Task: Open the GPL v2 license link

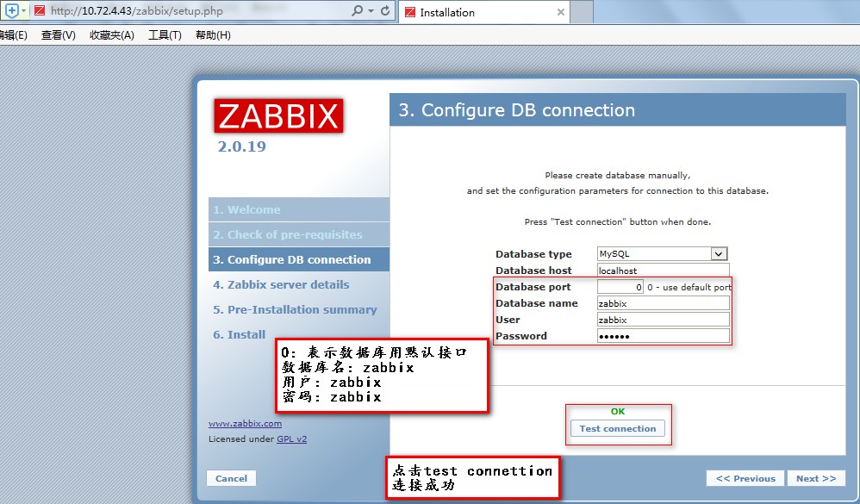Action: pos(292,439)
